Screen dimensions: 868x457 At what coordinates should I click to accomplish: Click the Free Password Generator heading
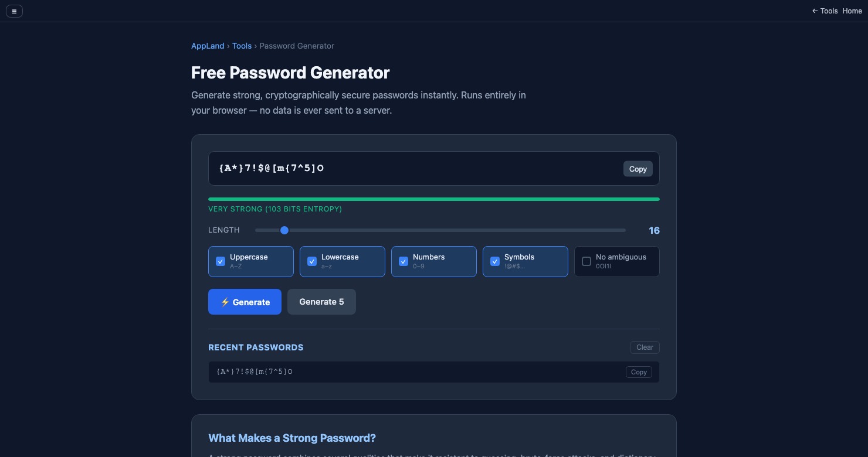[290, 73]
